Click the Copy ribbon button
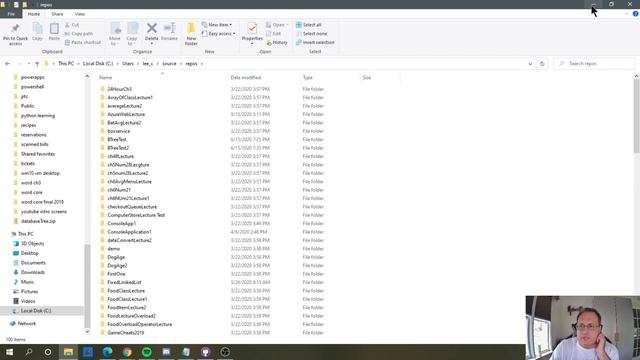Screen dimensions: 640x360 click(38, 32)
